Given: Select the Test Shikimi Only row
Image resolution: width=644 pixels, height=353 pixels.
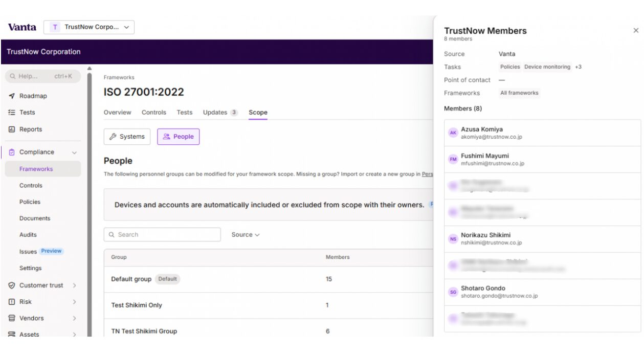Looking at the screenshot, I should 269,305.
